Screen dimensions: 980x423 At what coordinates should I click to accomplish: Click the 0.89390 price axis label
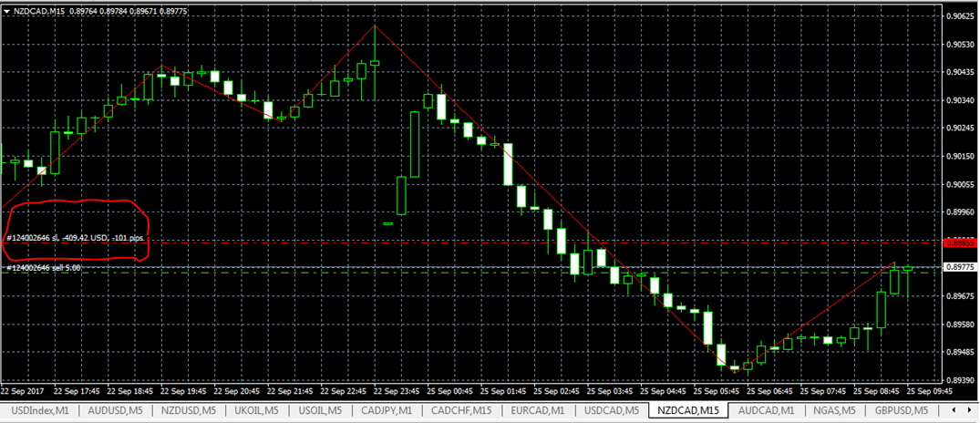(961, 380)
